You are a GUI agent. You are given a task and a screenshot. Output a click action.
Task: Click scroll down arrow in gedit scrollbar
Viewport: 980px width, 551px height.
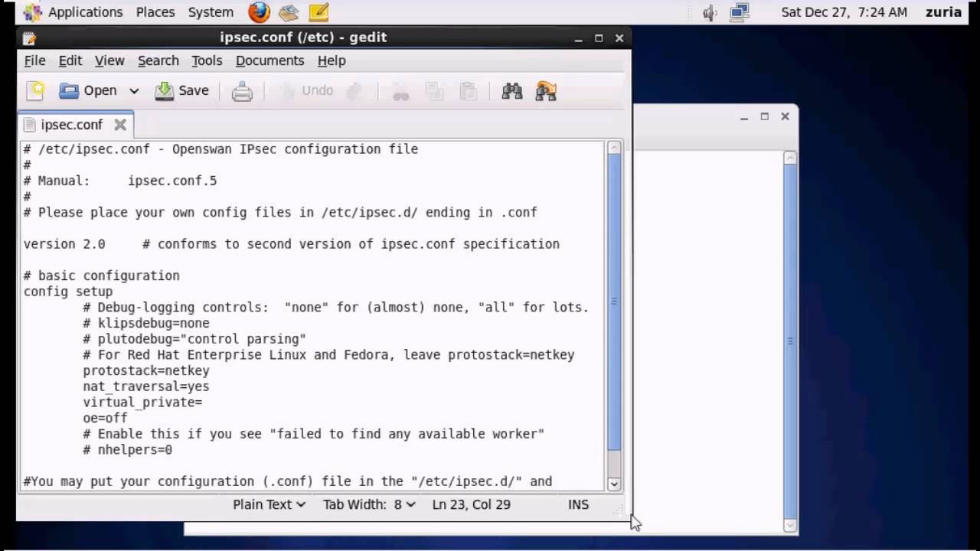coord(614,484)
